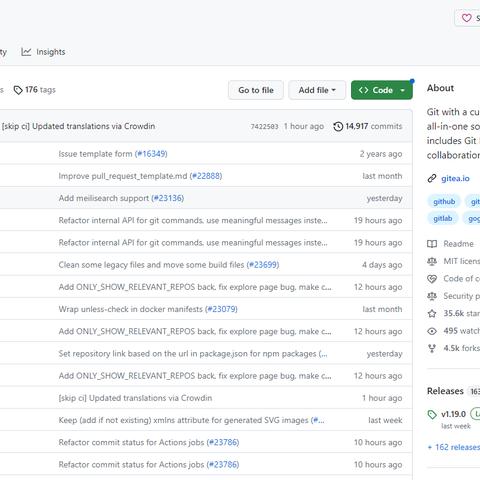Open pull request #23136 link
This screenshot has height=480, width=480.
pyautogui.click(x=168, y=198)
